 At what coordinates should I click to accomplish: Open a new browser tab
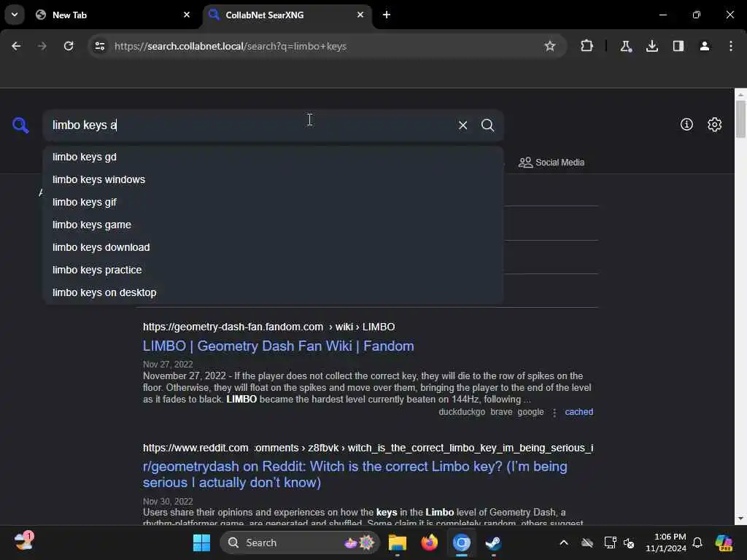point(387,15)
